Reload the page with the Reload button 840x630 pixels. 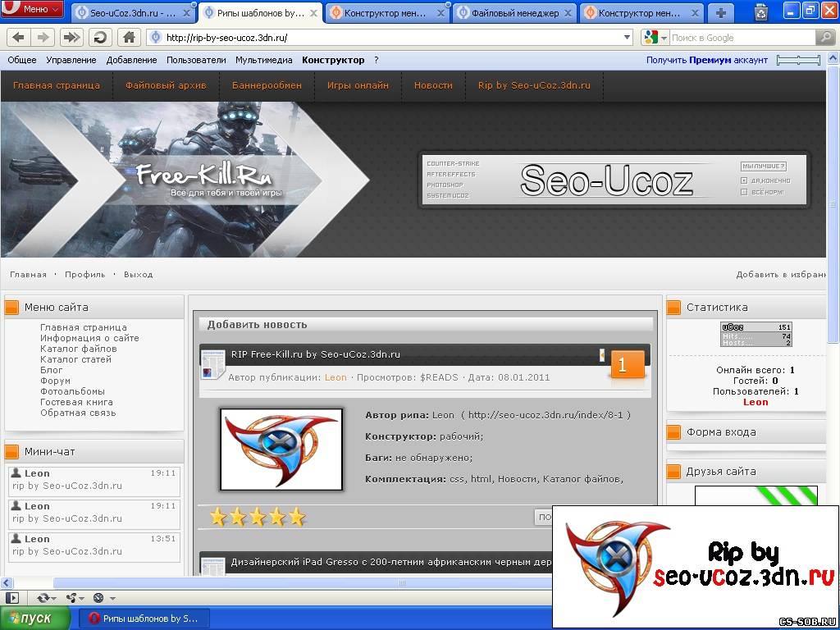[x=99, y=37]
